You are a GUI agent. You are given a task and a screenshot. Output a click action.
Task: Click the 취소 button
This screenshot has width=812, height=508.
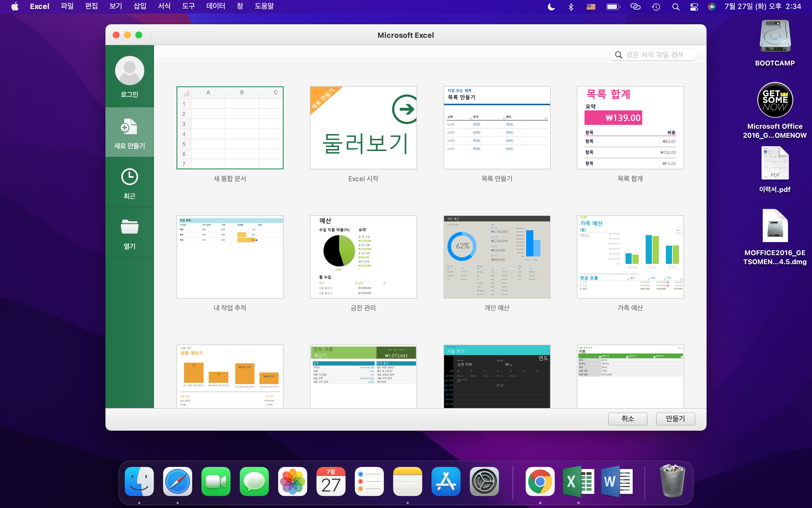pyautogui.click(x=628, y=419)
